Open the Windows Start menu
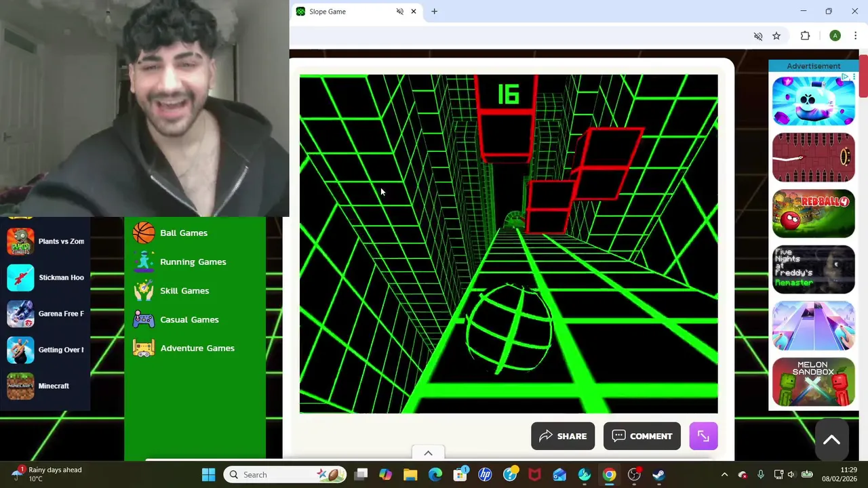This screenshot has width=868, height=488. (208, 474)
